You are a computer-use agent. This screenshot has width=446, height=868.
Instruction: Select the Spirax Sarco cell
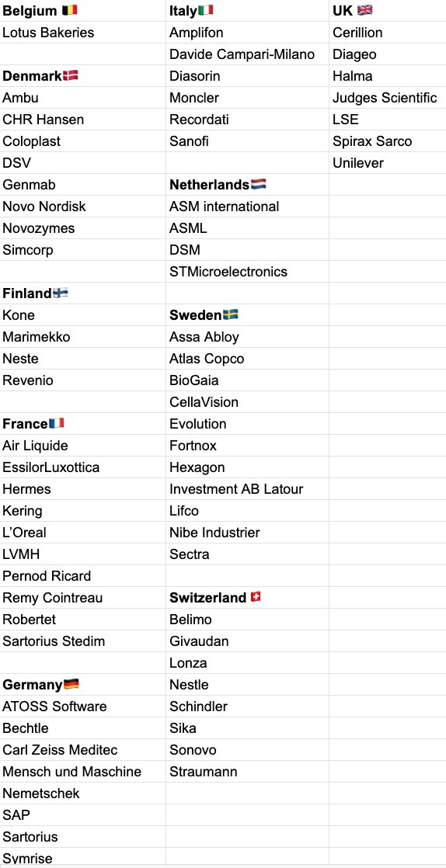coord(387,141)
